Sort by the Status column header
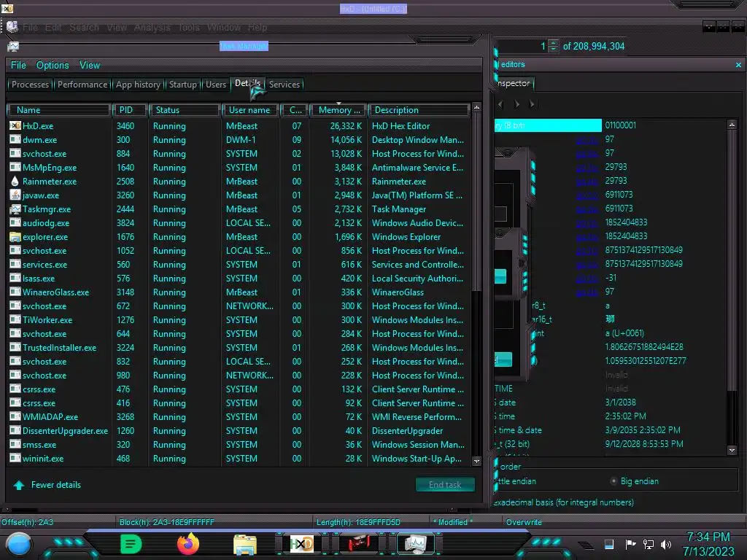The image size is (747, 560). tap(185, 110)
